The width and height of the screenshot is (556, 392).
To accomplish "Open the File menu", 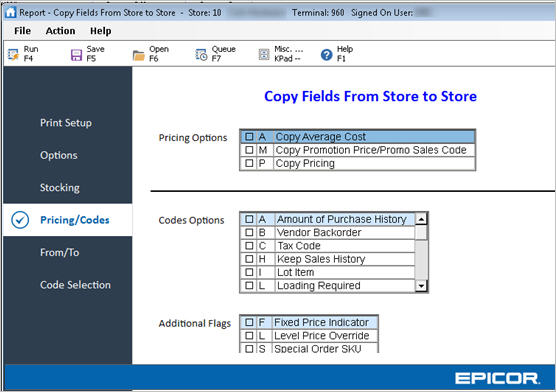I will (x=22, y=31).
